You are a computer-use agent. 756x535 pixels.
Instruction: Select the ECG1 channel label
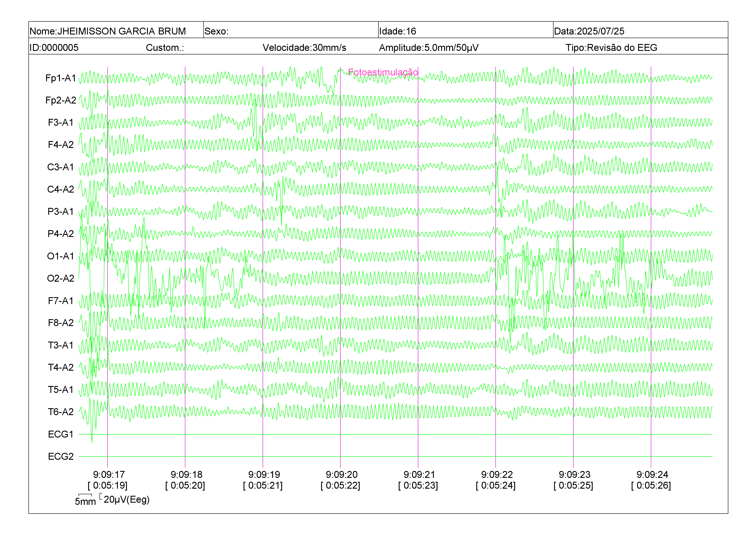(61, 434)
